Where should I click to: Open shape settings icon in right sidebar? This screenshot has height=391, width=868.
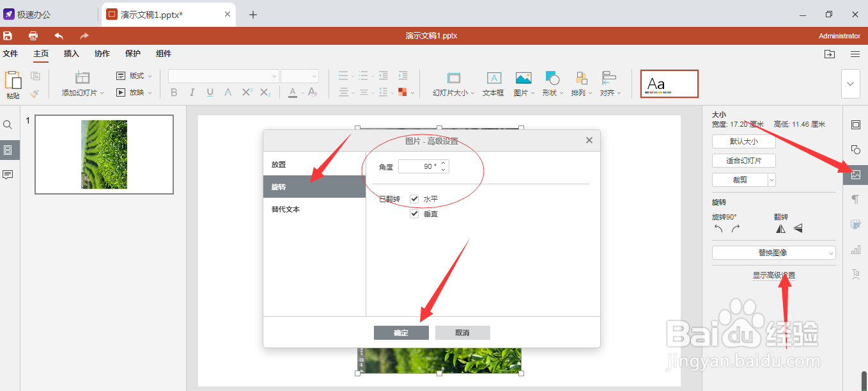coord(856,150)
